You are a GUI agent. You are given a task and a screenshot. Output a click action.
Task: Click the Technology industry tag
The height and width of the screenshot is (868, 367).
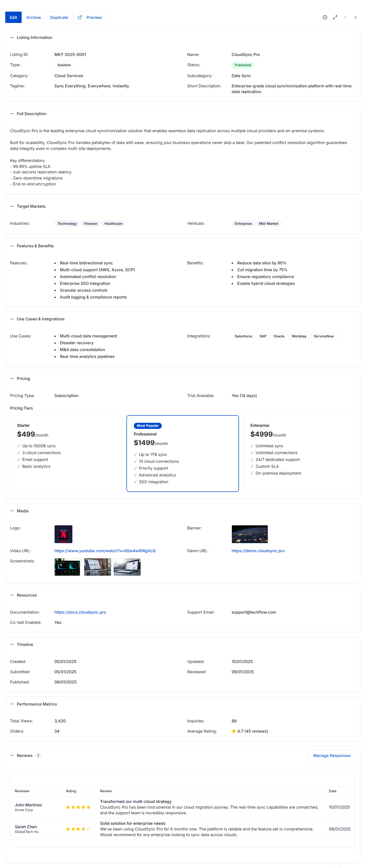(67, 224)
